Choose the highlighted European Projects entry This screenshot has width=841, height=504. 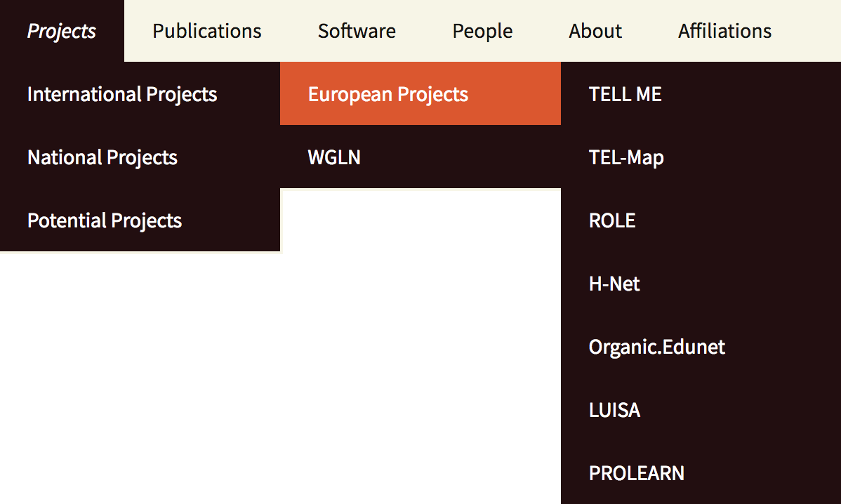[x=388, y=94]
